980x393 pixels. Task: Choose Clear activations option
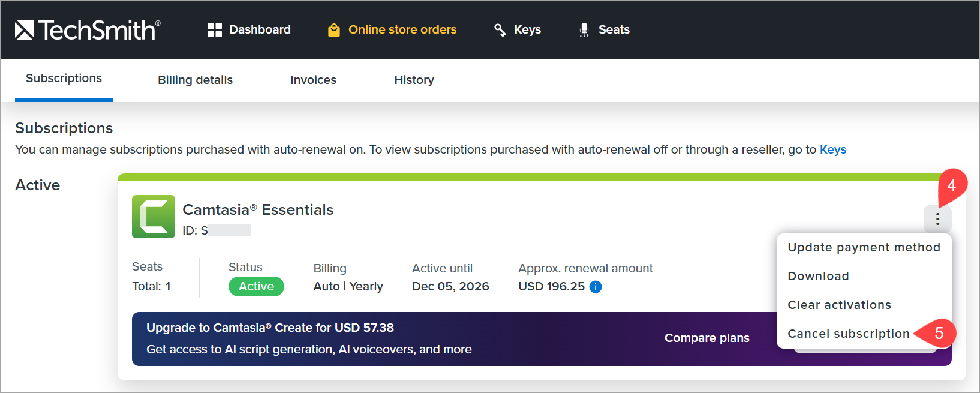coord(839,305)
